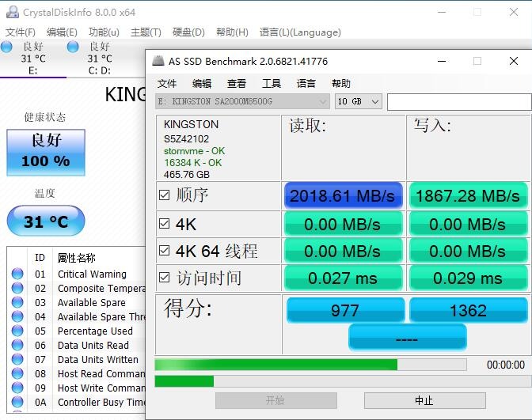Close the CrystalDiskInfo window
The height and width of the screenshot is (420, 532).
[514, 12]
